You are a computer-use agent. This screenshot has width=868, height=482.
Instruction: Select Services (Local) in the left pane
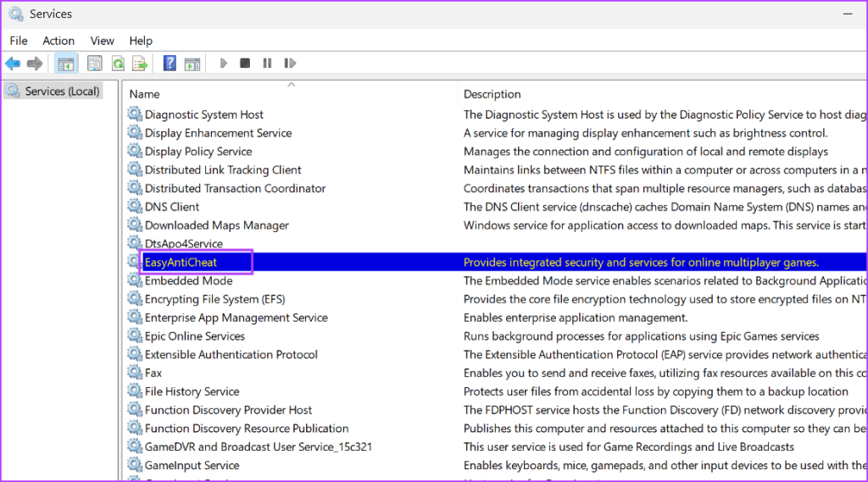(x=62, y=91)
